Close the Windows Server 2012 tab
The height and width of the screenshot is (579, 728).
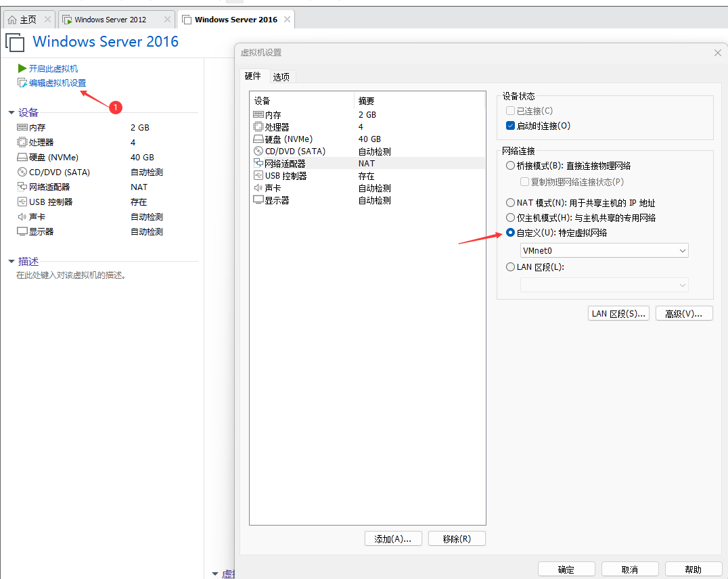pos(167,20)
